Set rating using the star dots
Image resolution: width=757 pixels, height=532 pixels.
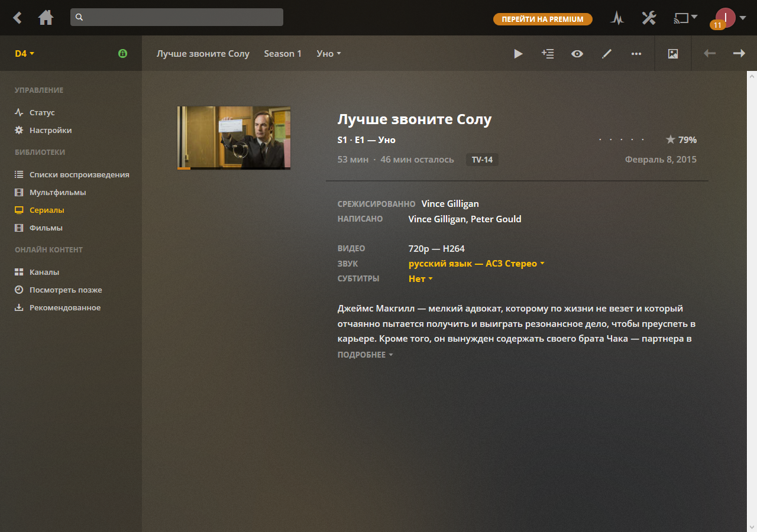pyautogui.click(x=622, y=140)
